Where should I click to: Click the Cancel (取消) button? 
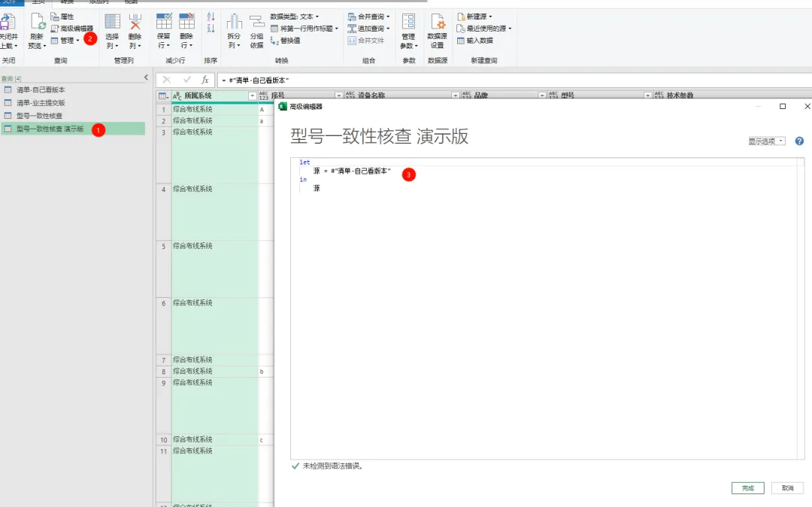click(788, 488)
